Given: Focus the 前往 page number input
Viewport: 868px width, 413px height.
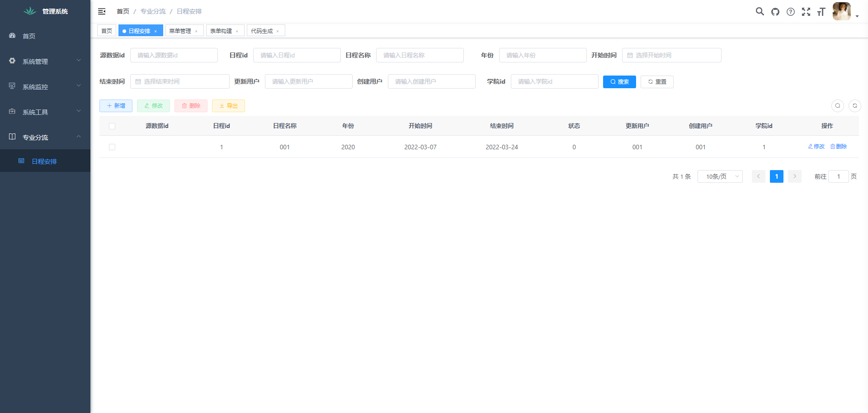Looking at the screenshot, I should (839, 176).
